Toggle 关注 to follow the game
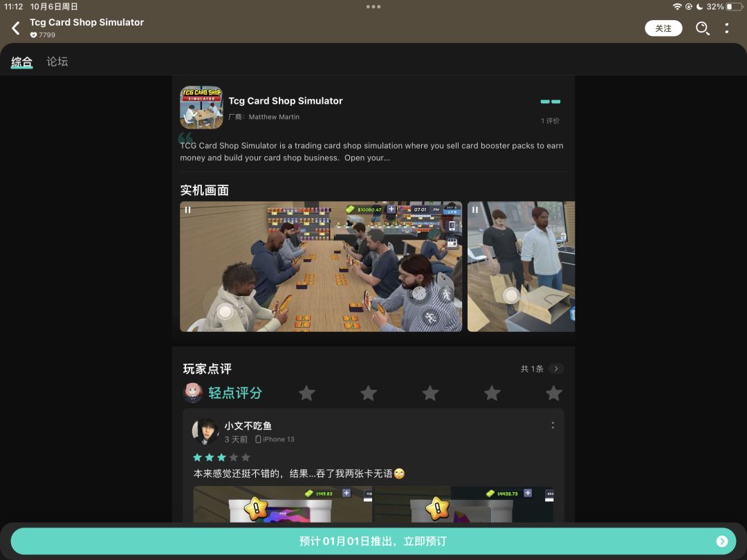 click(663, 28)
